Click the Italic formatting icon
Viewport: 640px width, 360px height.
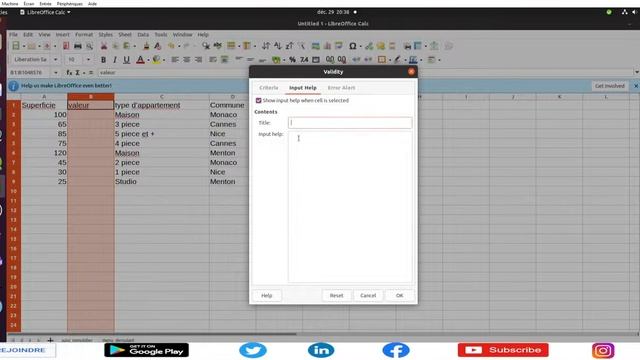click(x=115, y=60)
